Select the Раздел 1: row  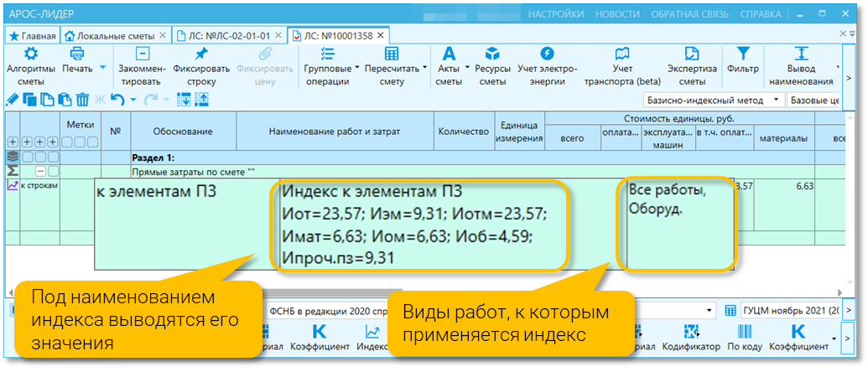[x=425, y=157]
